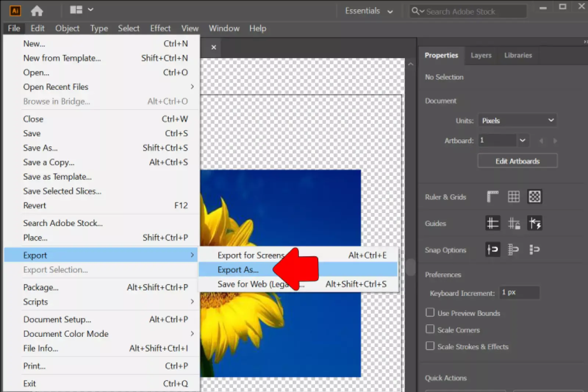Image resolution: width=588 pixels, height=392 pixels.
Task: Choose Search Adobe Stock... menu item
Action: [x=101, y=223]
